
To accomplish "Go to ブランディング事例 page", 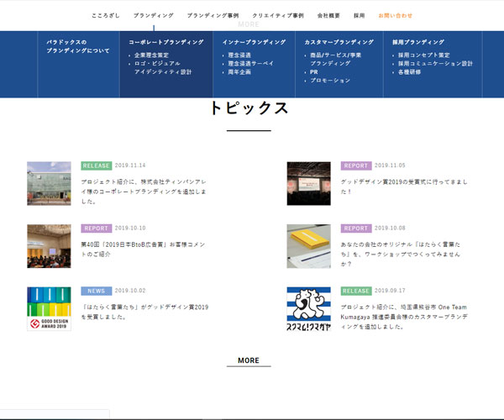I will point(213,15).
